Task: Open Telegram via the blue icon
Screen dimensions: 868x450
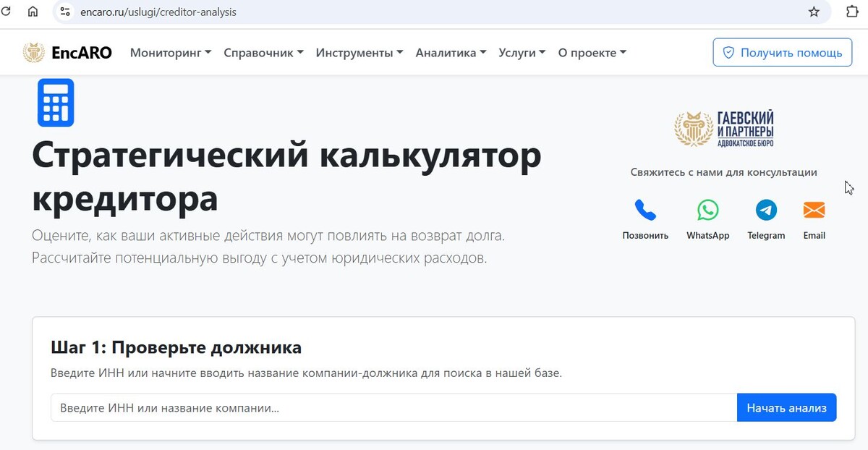Action: click(x=766, y=211)
